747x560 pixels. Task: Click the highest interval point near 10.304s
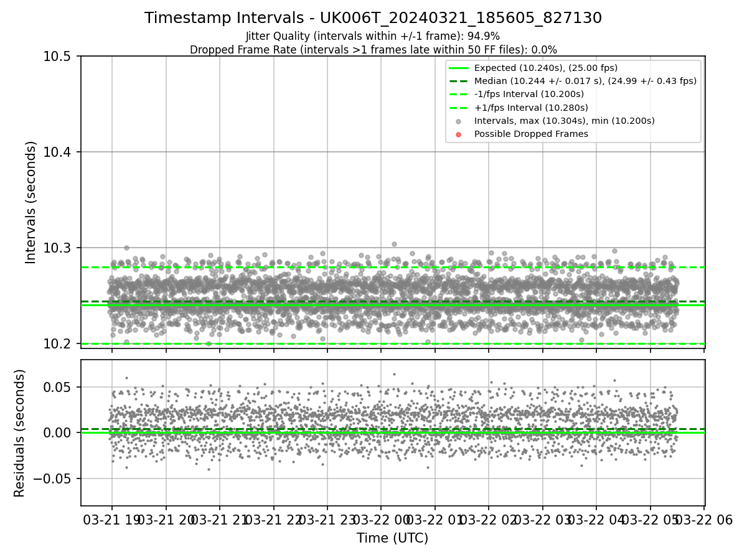(x=394, y=244)
